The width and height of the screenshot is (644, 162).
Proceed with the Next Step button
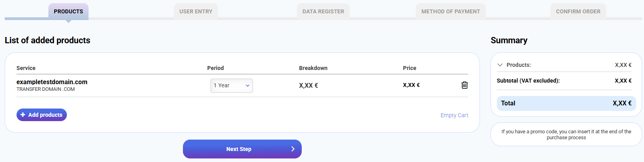239,149
